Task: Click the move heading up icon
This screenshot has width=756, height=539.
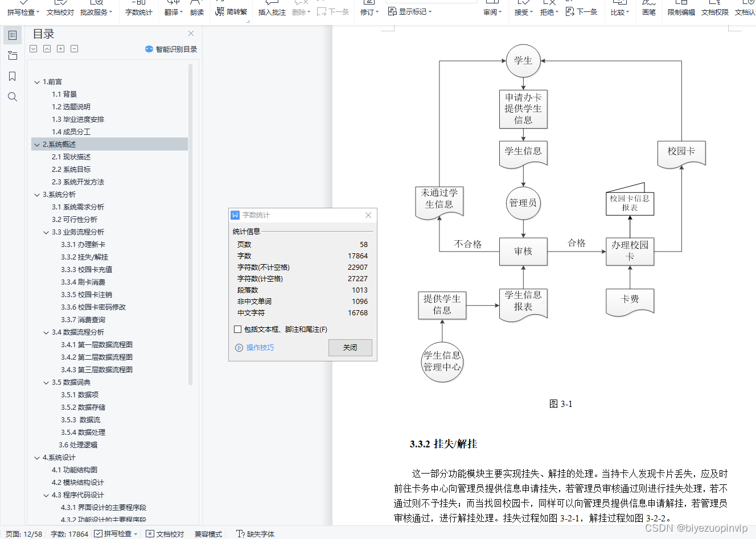Action: [x=47, y=49]
